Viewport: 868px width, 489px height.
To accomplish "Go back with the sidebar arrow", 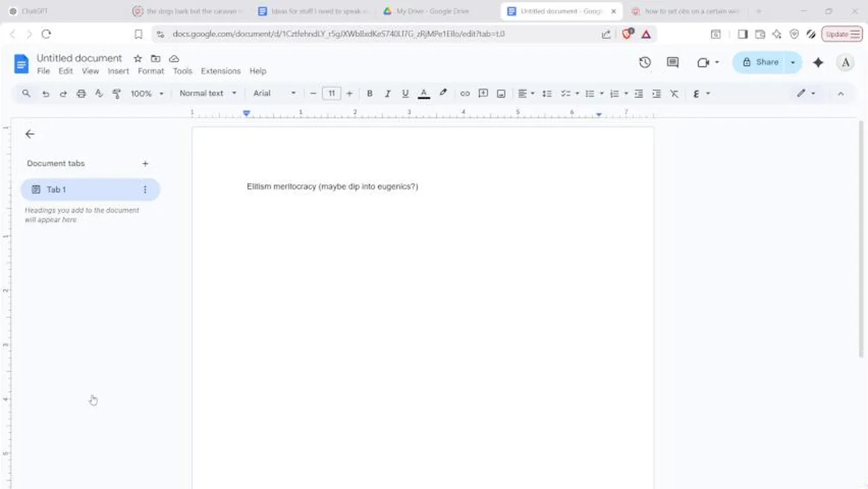I will point(30,134).
